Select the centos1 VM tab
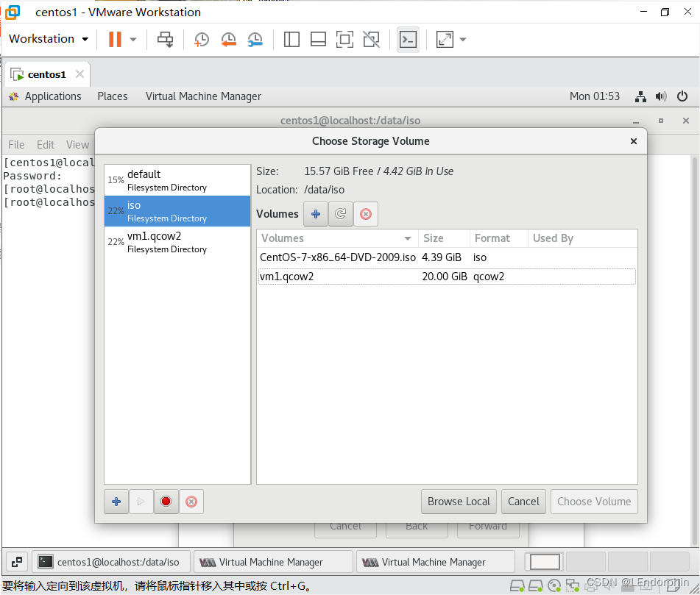 [x=46, y=74]
